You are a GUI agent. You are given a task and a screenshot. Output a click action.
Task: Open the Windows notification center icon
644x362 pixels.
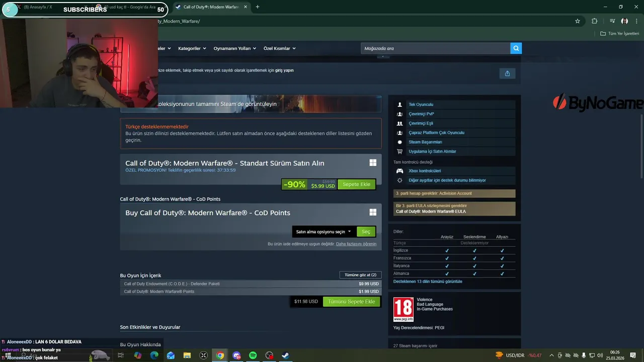pos(633,355)
